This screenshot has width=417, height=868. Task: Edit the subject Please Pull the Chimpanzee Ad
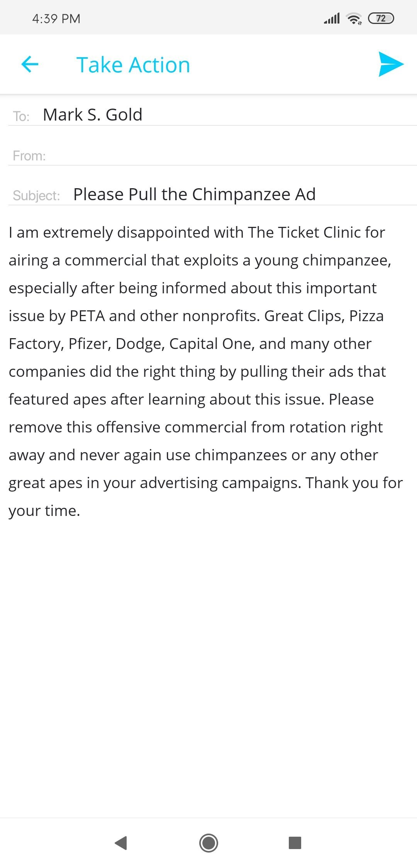click(195, 194)
